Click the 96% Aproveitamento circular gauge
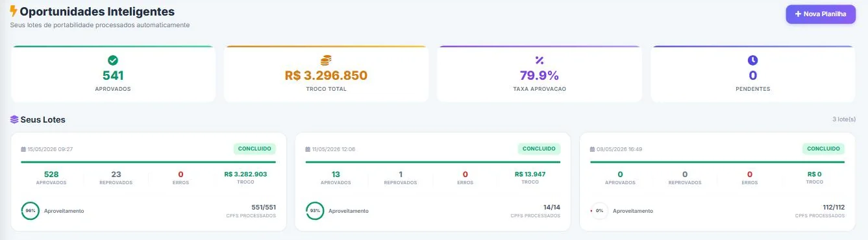This screenshot has width=868, height=240. 31,211
